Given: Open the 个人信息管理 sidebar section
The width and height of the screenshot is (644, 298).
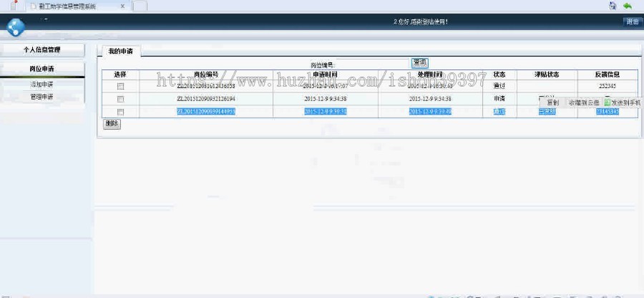Looking at the screenshot, I should click(42, 49).
